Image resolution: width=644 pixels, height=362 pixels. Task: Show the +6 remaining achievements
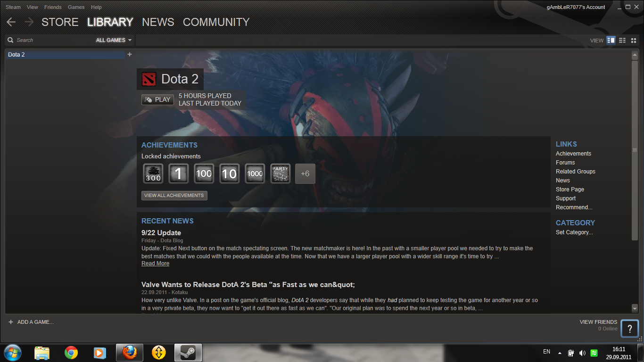305,174
